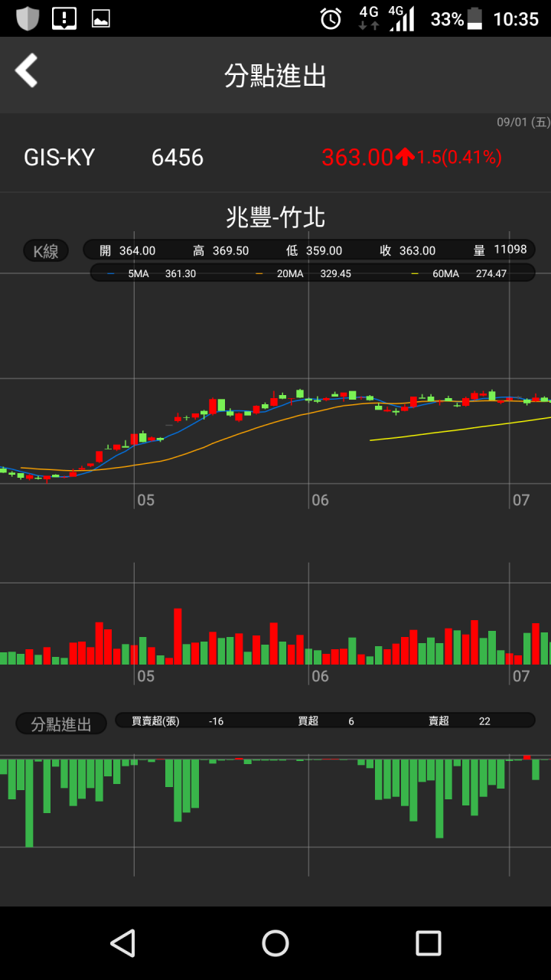Open the message alert notification icon

point(64,18)
